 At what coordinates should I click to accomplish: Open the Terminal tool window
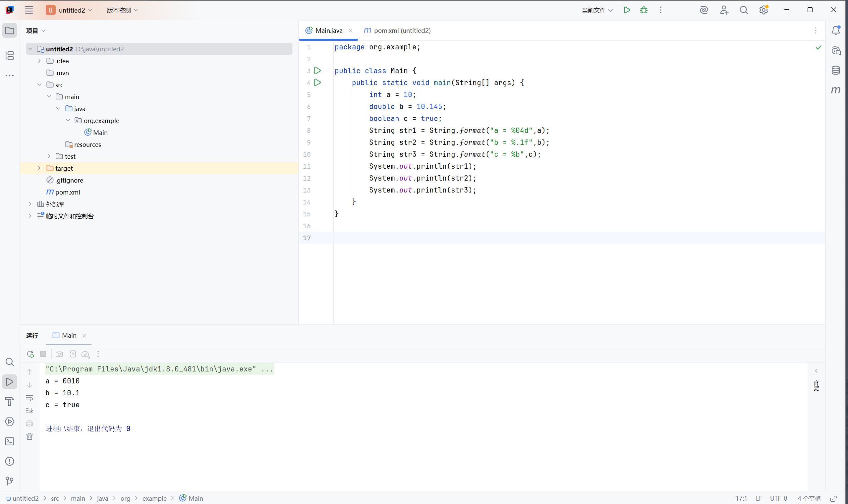click(x=10, y=441)
